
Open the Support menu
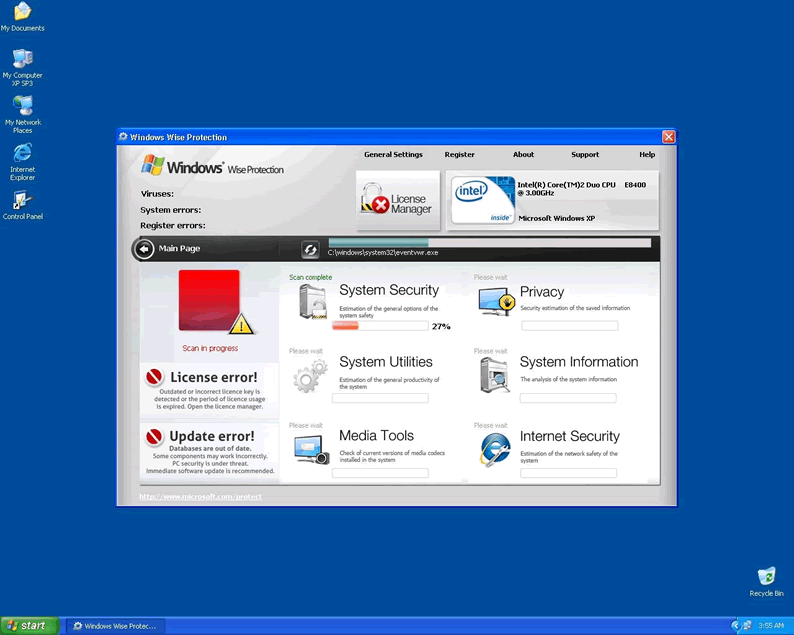point(585,155)
